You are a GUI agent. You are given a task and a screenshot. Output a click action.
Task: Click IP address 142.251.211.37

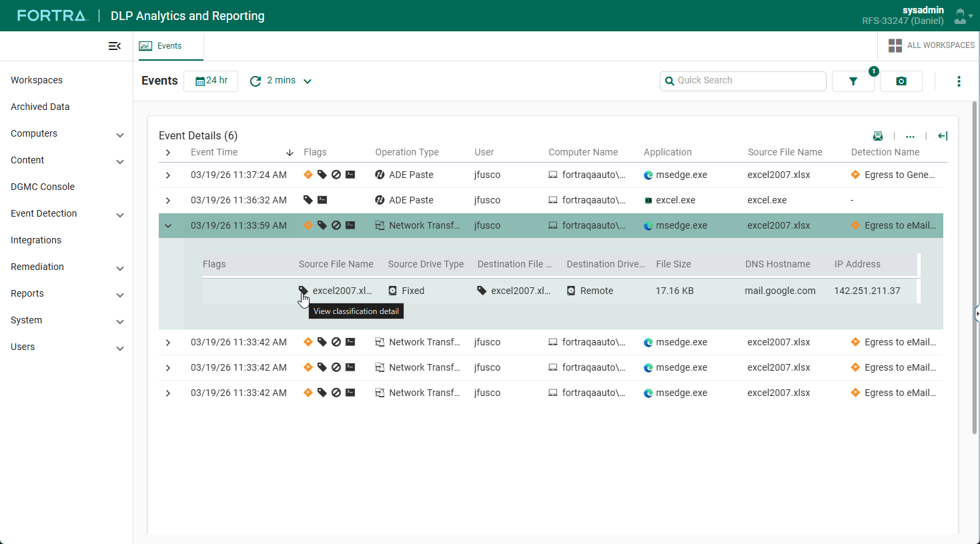pyautogui.click(x=867, y=291)
